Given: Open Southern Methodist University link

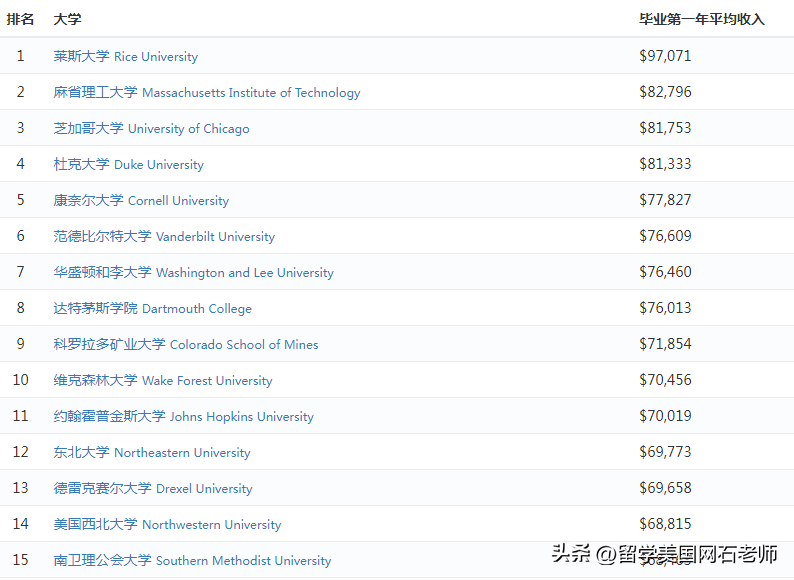Looking at the screenshot, I should [x=192, y=561].
